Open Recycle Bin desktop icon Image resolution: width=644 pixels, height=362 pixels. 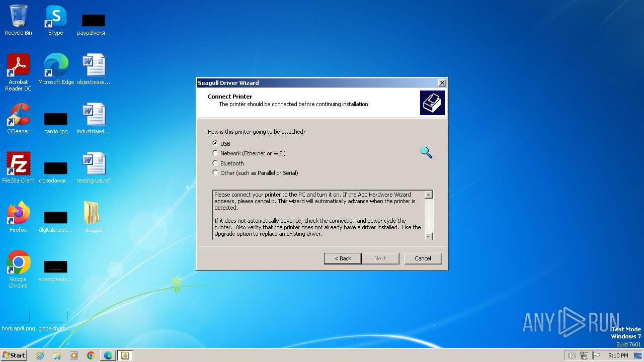coord(18,20)
